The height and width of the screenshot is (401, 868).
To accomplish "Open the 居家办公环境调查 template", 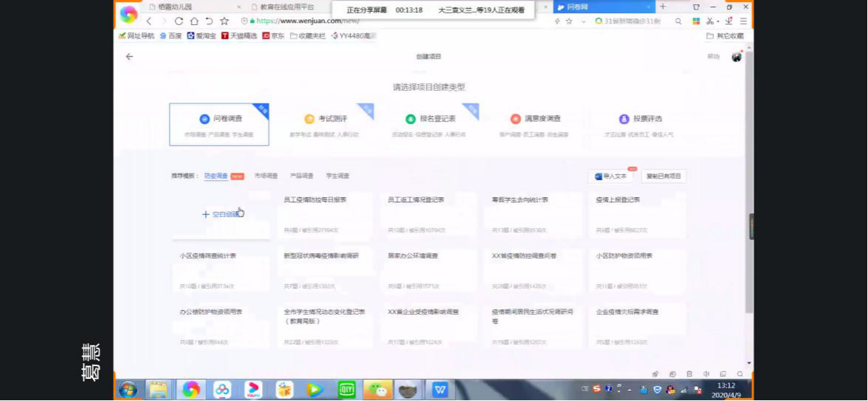I will (x=430, y=272).
